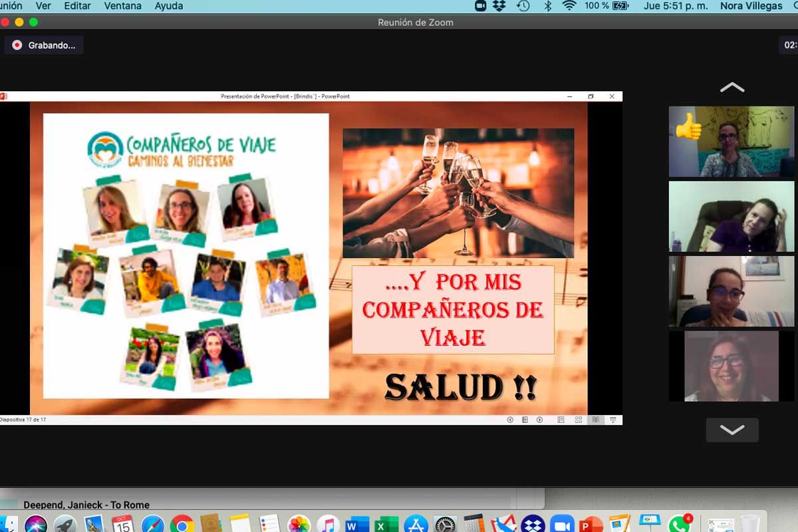This screenshot has width=798, height=532.
Task: Open the Ventana menu
Action: [122, 6]
